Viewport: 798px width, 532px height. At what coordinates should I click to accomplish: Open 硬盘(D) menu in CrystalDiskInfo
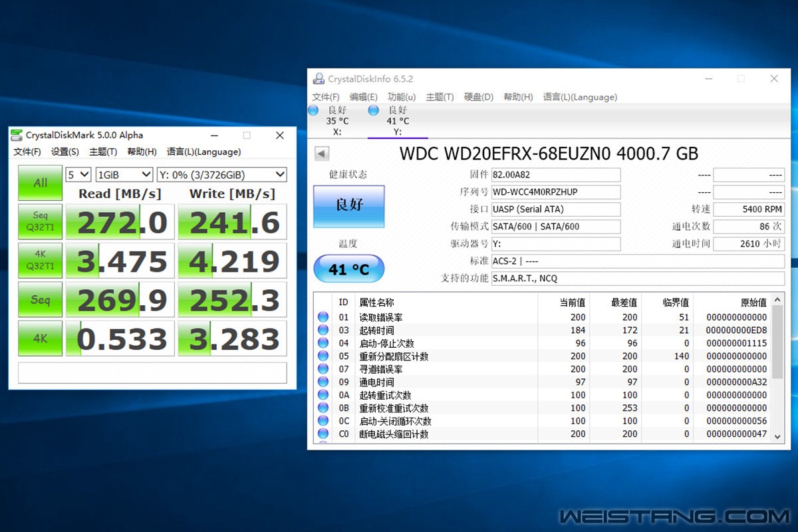click(x=479, y=97)
